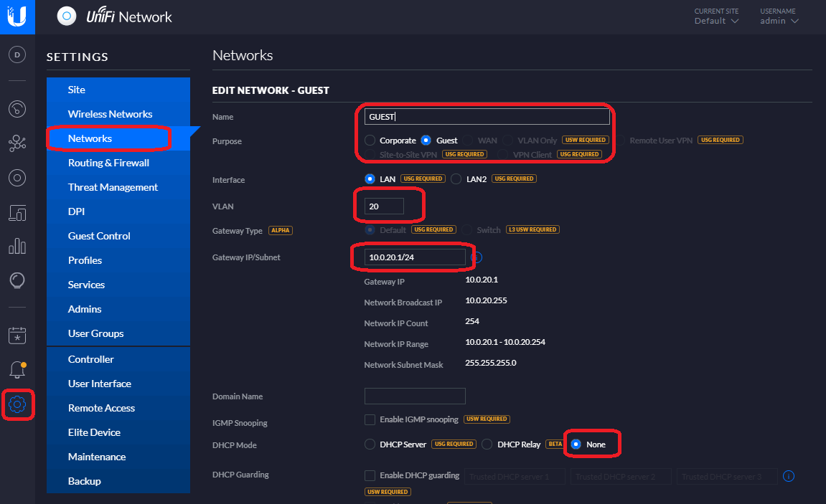Open Threat Management settings
The height and width of the screenshot is (504, 826).
click(x=118, y=187)
